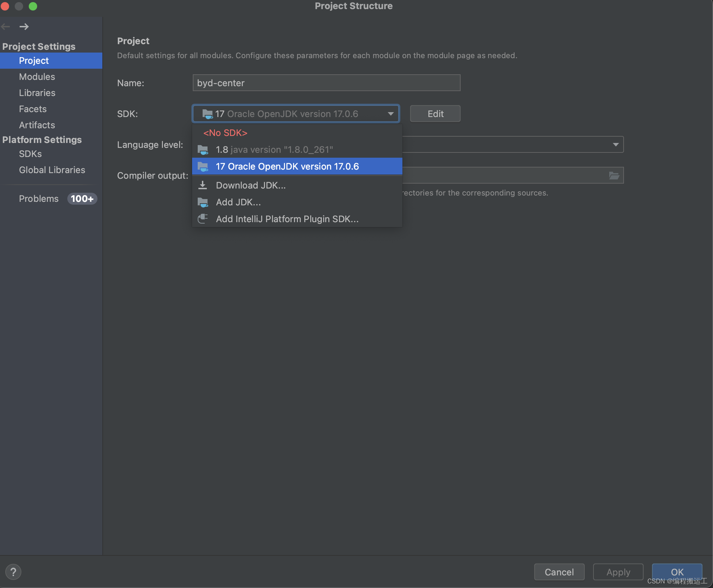Screen dimensions: 713x588
Task: Go to the Libraries section
Action: 37,93
